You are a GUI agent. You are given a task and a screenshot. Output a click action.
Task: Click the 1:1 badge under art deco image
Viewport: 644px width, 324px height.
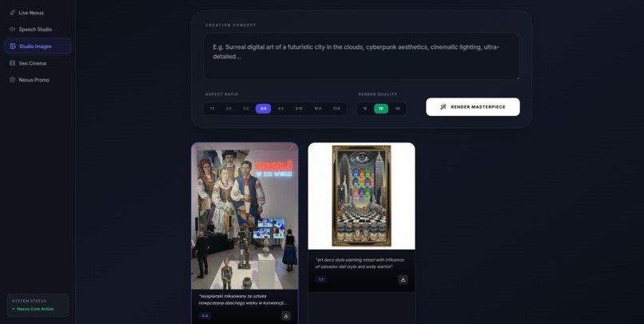[321, 279]
